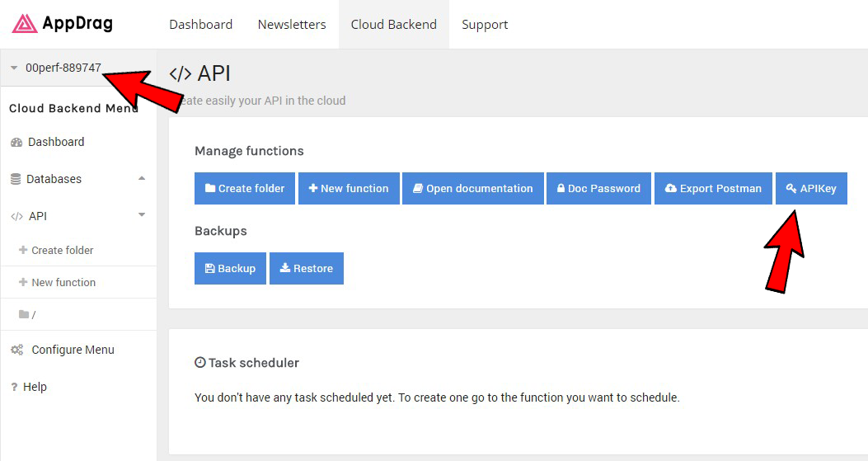The height and width of the screenshot is (461, 868).
Task: Click the Export Postman button
Action: pos(713,188)
